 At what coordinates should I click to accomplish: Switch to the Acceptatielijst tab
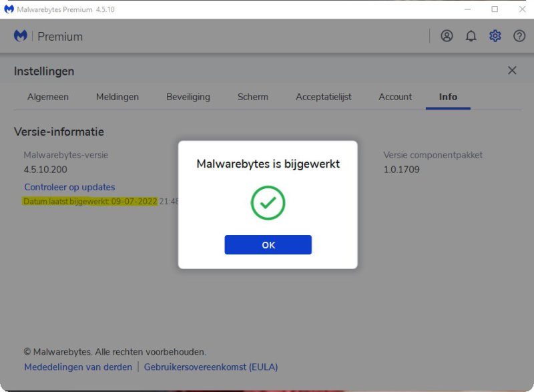[x=324, y=97]
